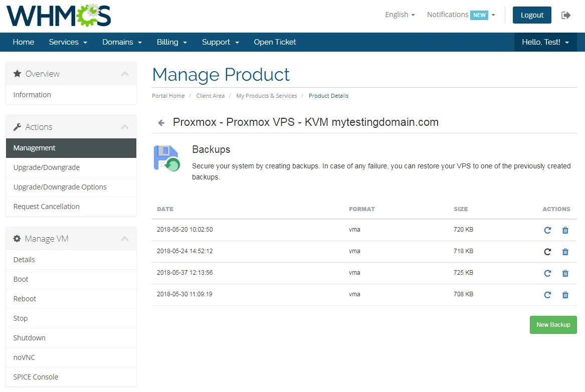This screenshot has width=585, height=392.
Task: Click Product Details breadcrumb
Action: 328,96
